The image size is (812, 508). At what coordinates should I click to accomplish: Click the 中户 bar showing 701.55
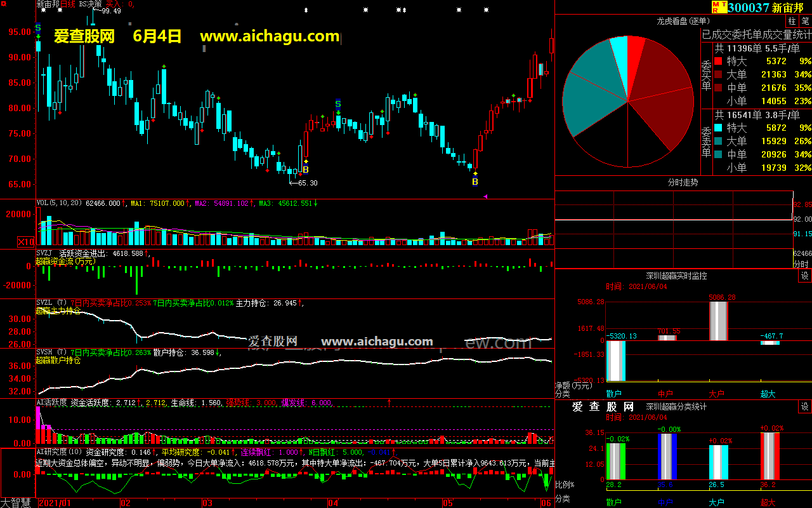tap(667, 338)
